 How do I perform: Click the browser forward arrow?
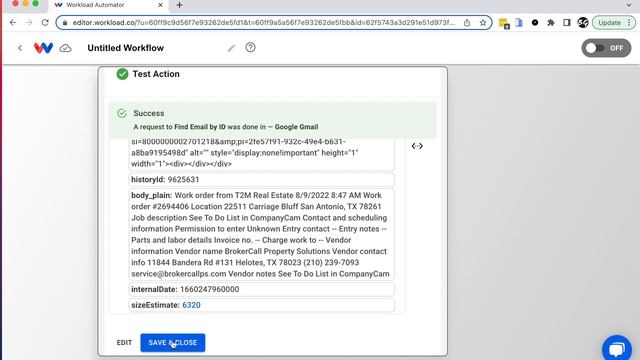point(29,23)
